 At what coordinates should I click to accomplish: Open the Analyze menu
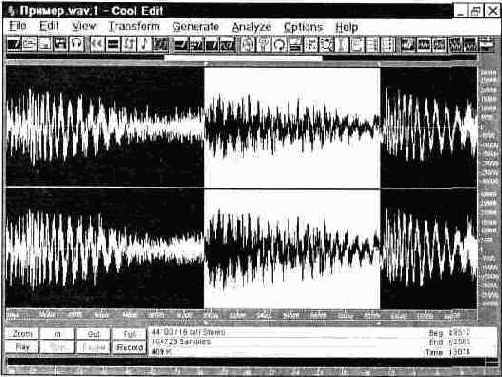[x=251, y=27]
